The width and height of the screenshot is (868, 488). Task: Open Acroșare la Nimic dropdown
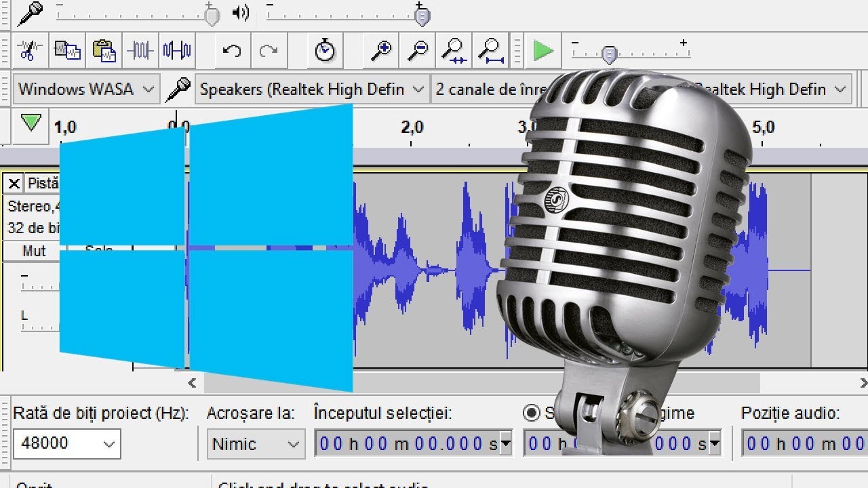[255, 444]
